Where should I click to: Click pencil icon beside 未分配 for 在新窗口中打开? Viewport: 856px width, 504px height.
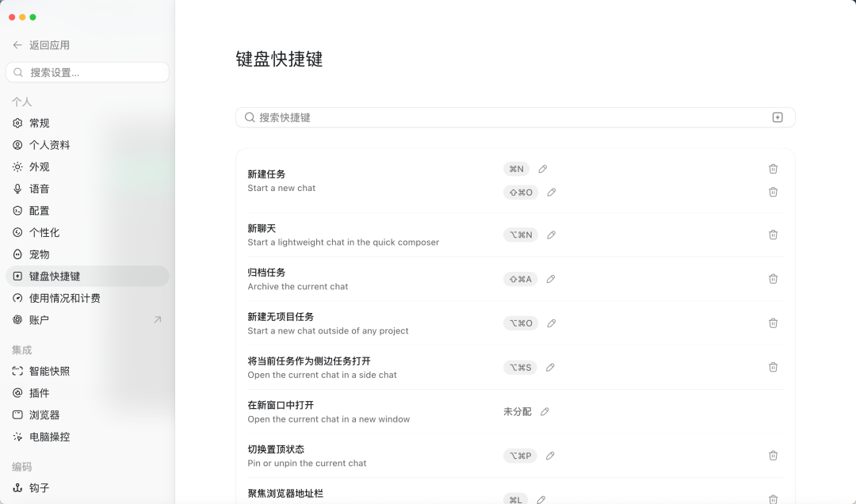[545, 412]
